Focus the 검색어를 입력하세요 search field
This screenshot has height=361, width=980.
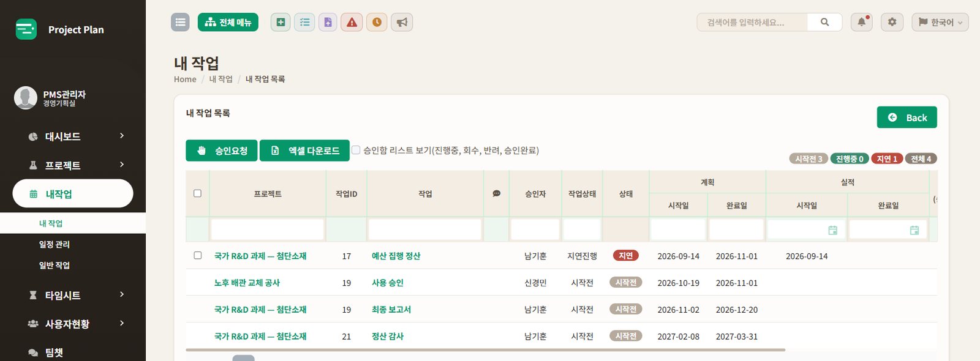[x=752, y=22]
